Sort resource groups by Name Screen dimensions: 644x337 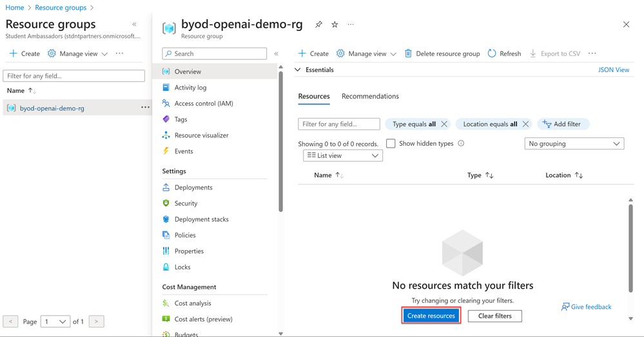pos(21,91)
